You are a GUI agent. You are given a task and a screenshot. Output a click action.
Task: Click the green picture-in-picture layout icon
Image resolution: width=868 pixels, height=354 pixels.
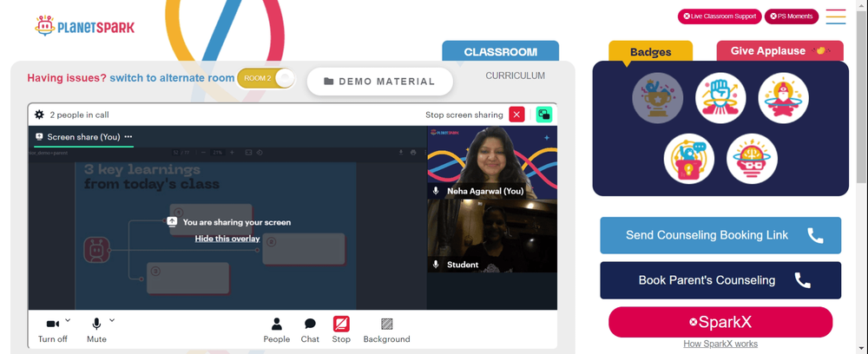coord(544,115)
